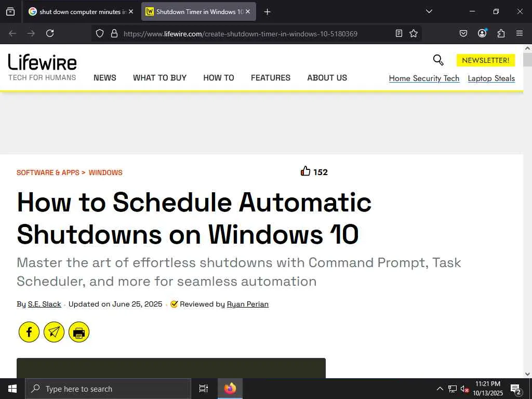Expand the list all tabs dropdown
Image resolution: width=532 pixels, height=399 pixels.
coord(429,11)
